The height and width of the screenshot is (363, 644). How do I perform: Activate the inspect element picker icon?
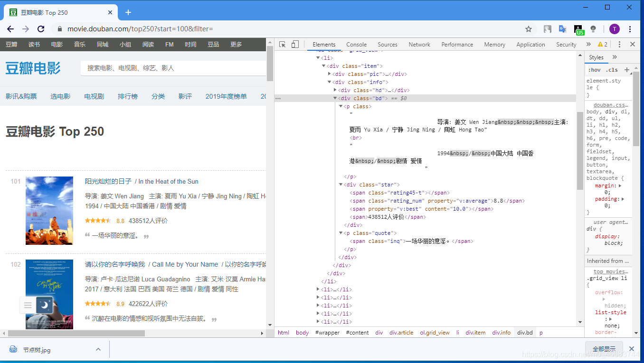[283, 44]
